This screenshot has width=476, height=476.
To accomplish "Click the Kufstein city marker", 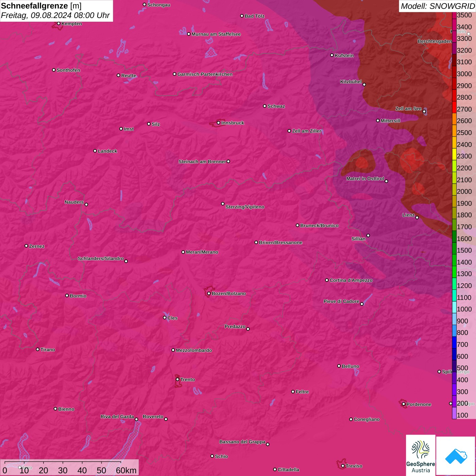I will tap(332, 55).
